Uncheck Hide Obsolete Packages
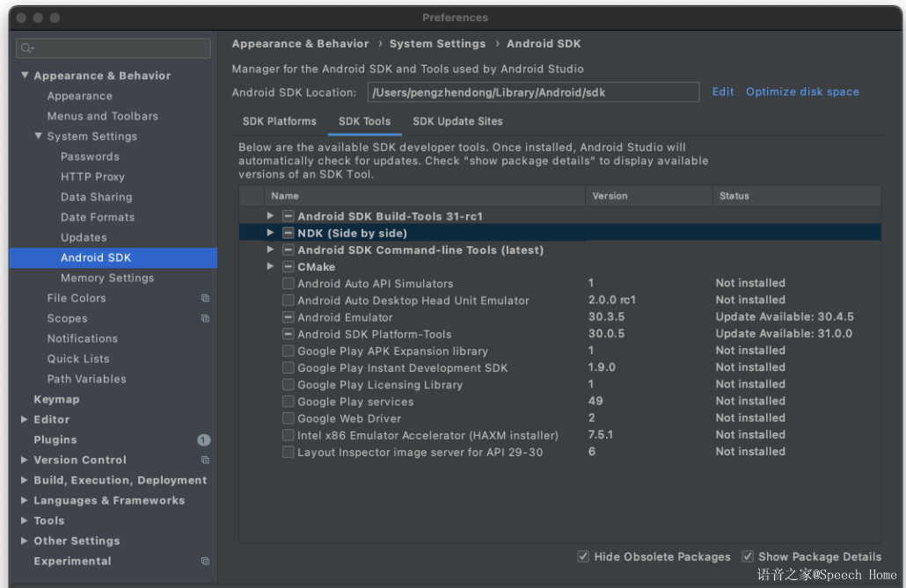 click(583, 556)
